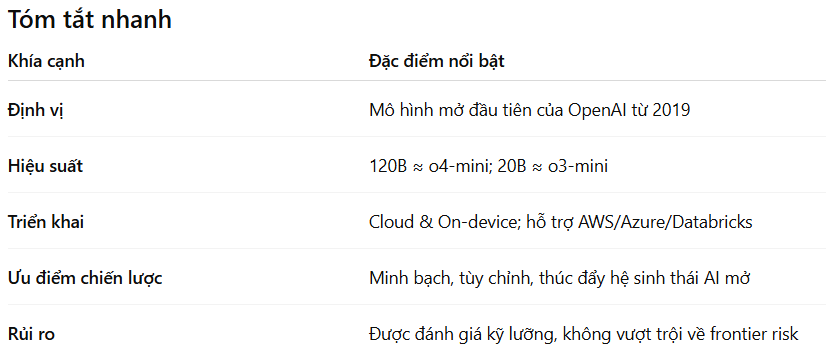Select the "Khía cạnh" column header
This screenshot has width=826, height=360.
pyautogui.click(x=46, y=62)
